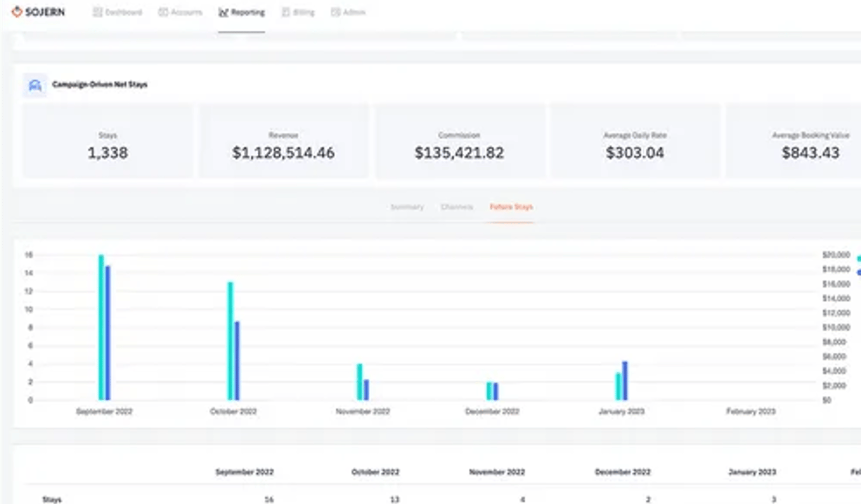
Task: Select the Future Stays tab
Action: tap(511, 207)
